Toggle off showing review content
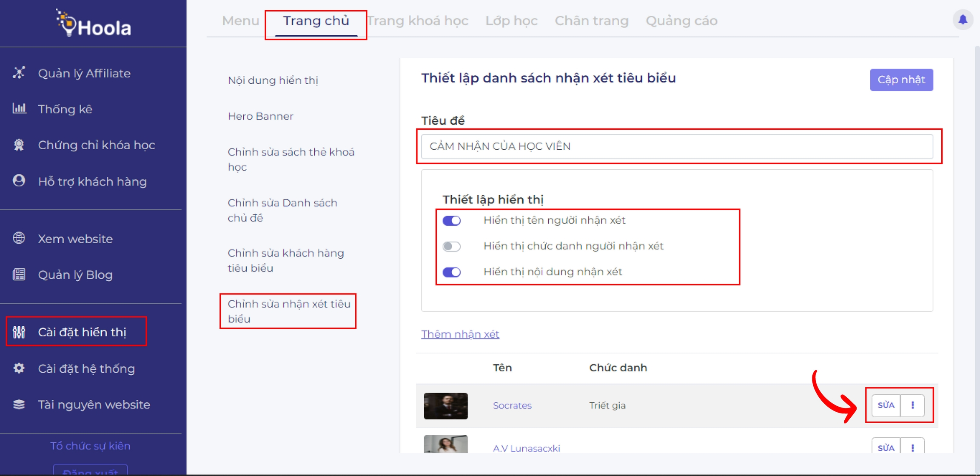This screenshot has width=980, height=476. [451, 272]
